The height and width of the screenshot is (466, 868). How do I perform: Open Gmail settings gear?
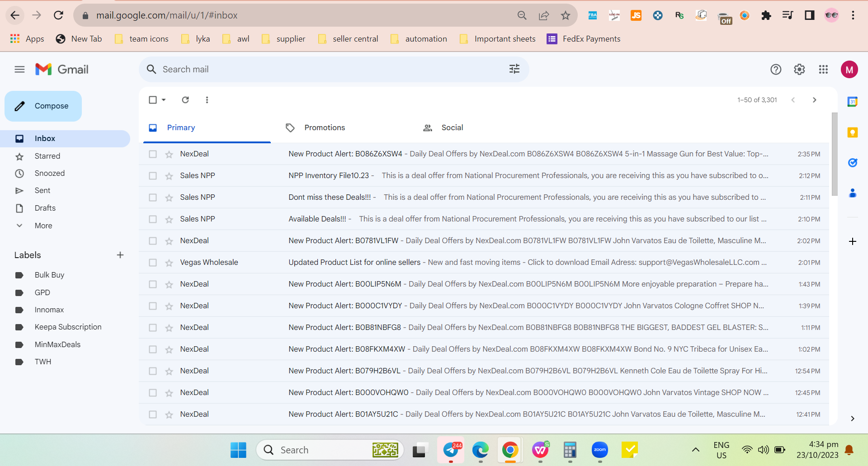tap(799, 69)
